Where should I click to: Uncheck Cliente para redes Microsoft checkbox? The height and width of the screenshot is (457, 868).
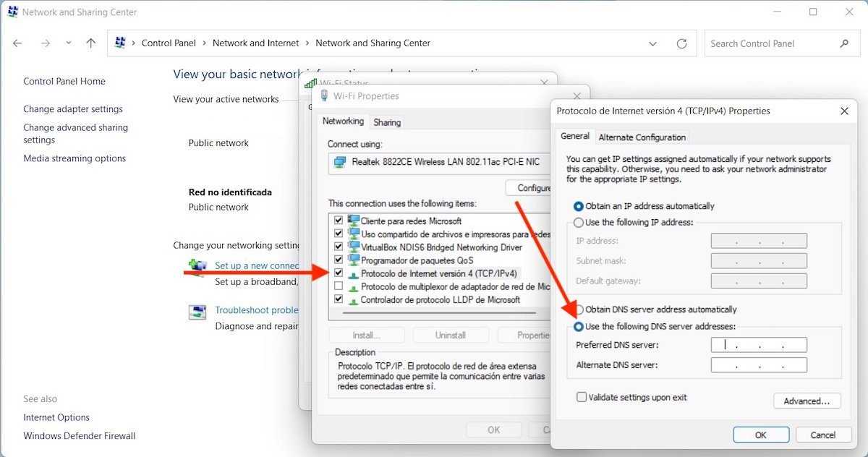[x=338, y=221]
